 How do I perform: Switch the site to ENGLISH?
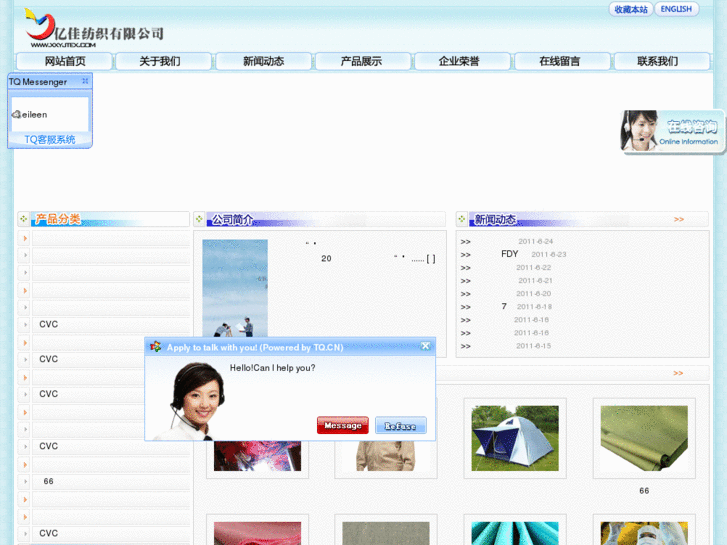(676, 9)
